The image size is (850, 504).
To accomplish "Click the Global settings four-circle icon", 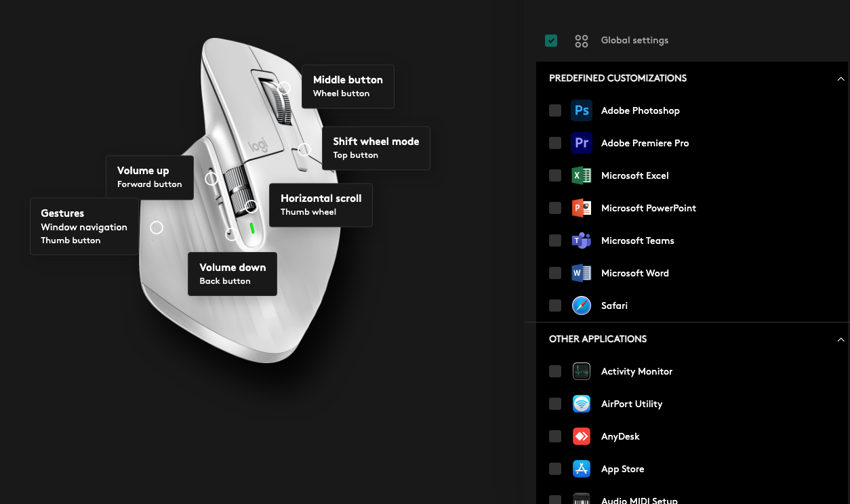I will pyautogui.click(x=582, y=41).
